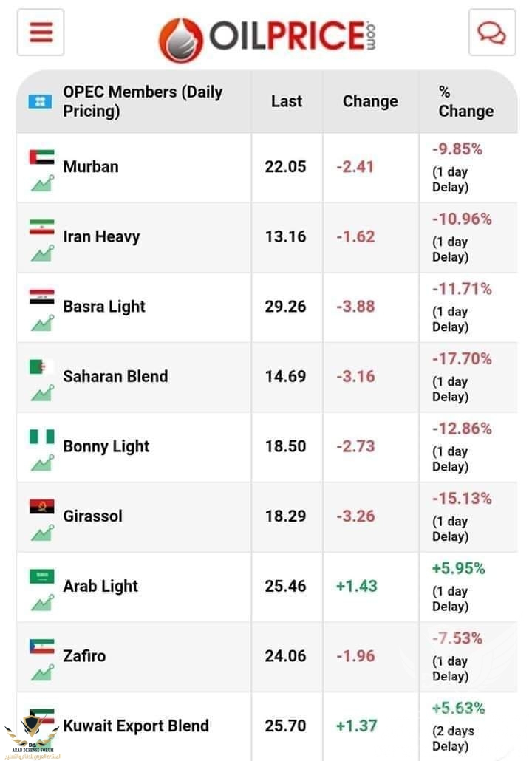Open the Basra Light chart icon

coord(42,323)
